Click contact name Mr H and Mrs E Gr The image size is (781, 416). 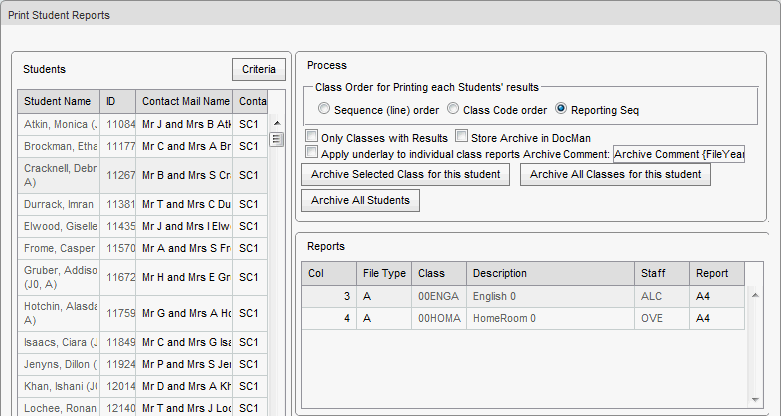coord(184,277)
